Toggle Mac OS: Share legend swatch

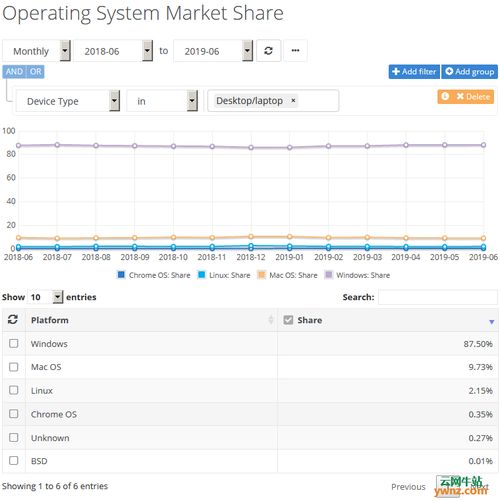(x=261, y=275)
